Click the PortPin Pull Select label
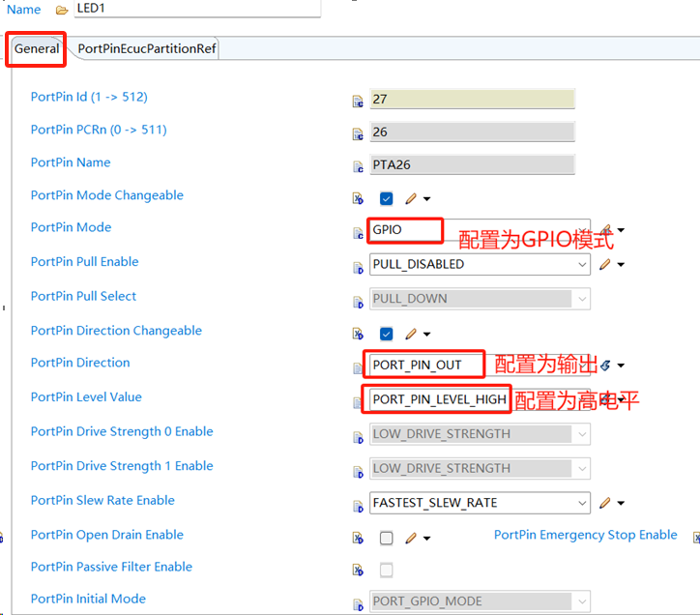700x615 pixels. (83, 297)
